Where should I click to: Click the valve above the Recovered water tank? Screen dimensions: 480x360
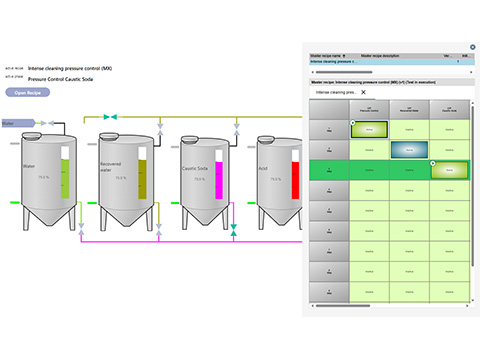[x=160, y=129]
